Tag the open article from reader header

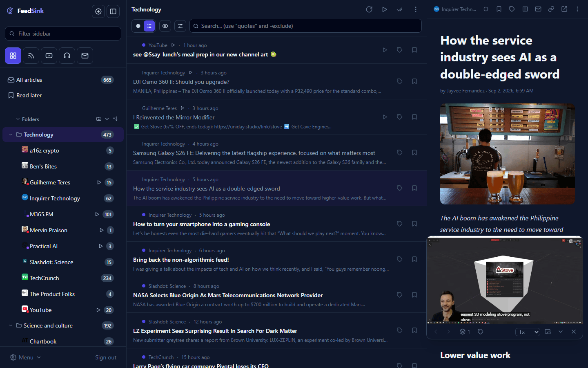[x=512, y=9]
